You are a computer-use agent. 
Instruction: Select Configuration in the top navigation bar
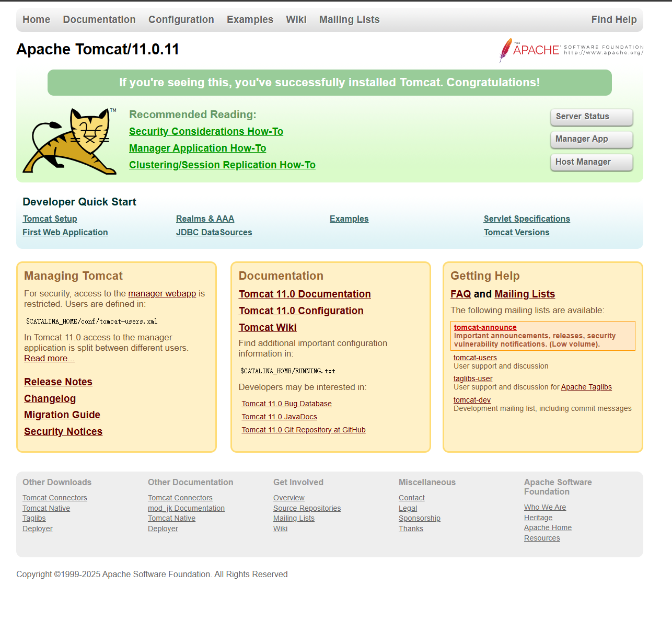tap(181, 19)
